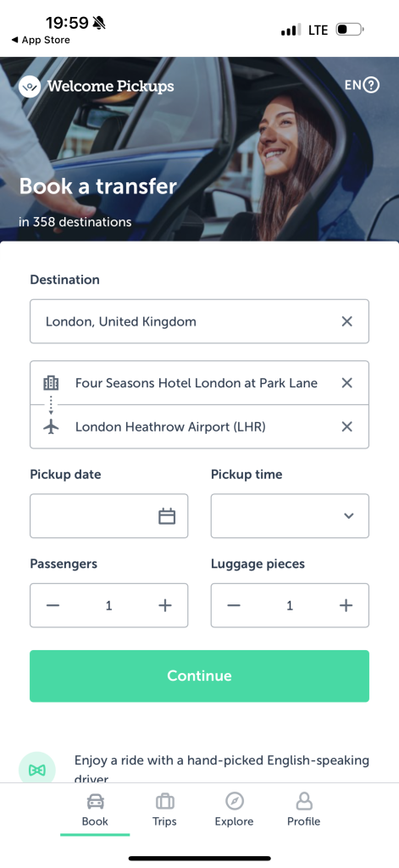This screenshot has width=399, height=868.
Task: Increase luggage pieces count
Action: click(x=346, y=605)
